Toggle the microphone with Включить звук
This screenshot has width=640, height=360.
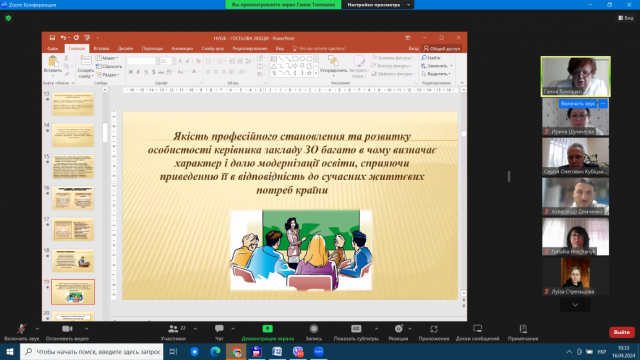(x=22, y=333)
